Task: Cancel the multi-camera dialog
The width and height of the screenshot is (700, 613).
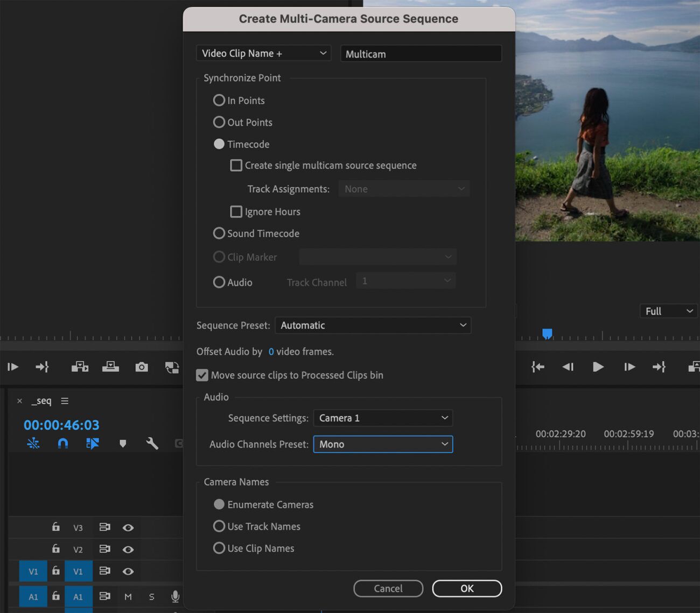Action: pyautogui.click(x=388, y=588)
